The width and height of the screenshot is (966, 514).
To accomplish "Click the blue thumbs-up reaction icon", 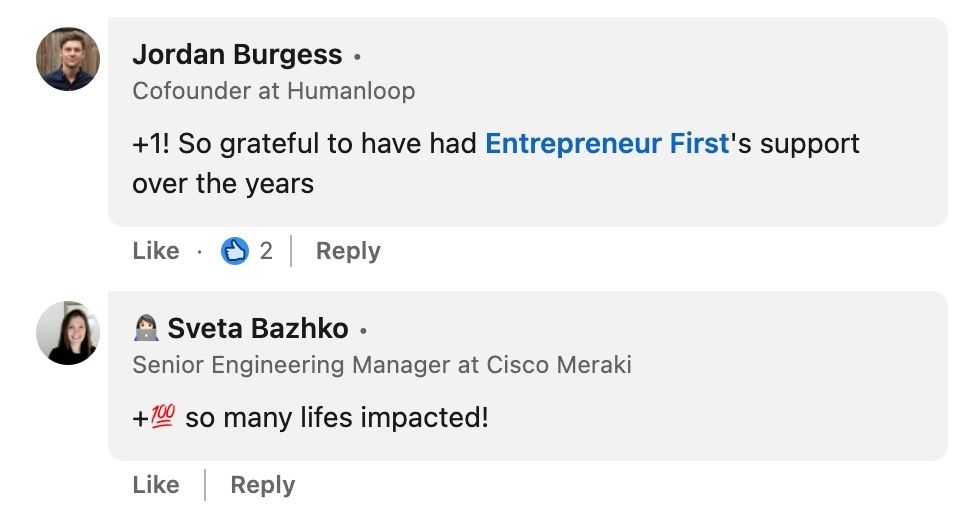I will tap(234, 251).
